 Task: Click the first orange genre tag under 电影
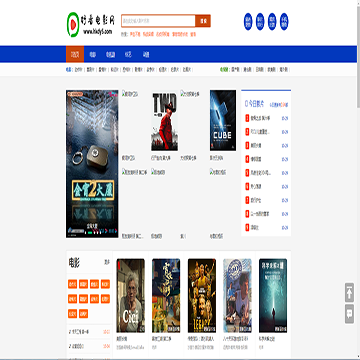tap(72, 284)
